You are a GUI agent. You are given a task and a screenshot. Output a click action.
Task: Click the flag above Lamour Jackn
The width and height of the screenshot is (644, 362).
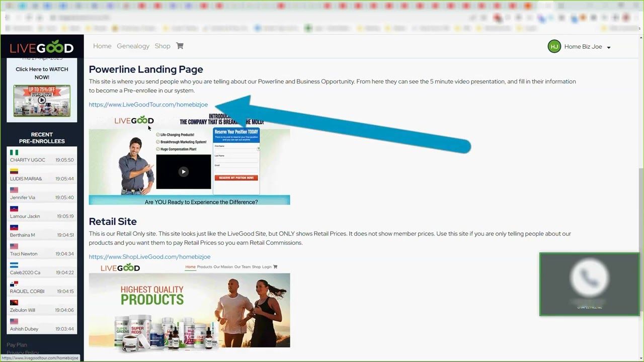[14, 209]
